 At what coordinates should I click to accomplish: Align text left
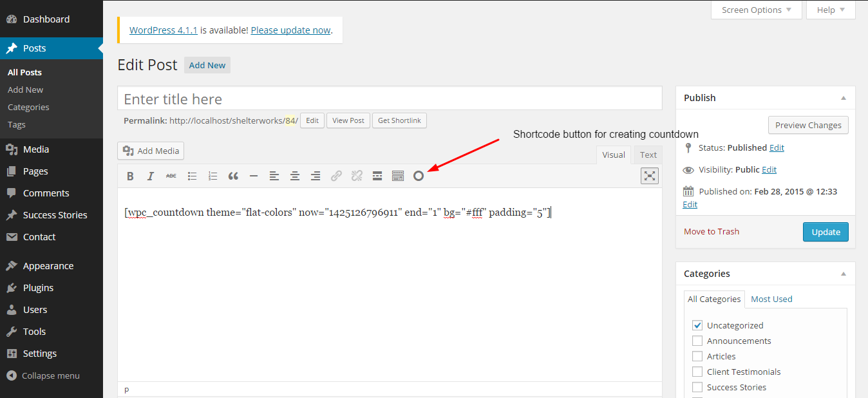(x=274, y=176)
